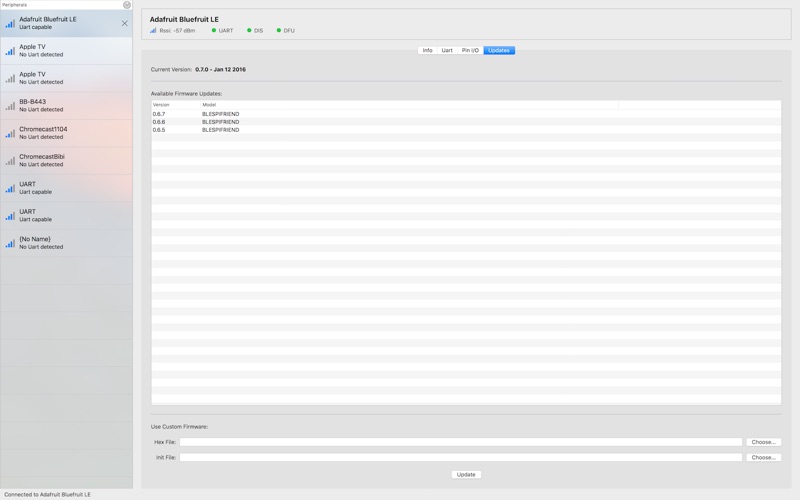
Task: Click signal strength icon for {No Name}
Action: pos(10,244)
